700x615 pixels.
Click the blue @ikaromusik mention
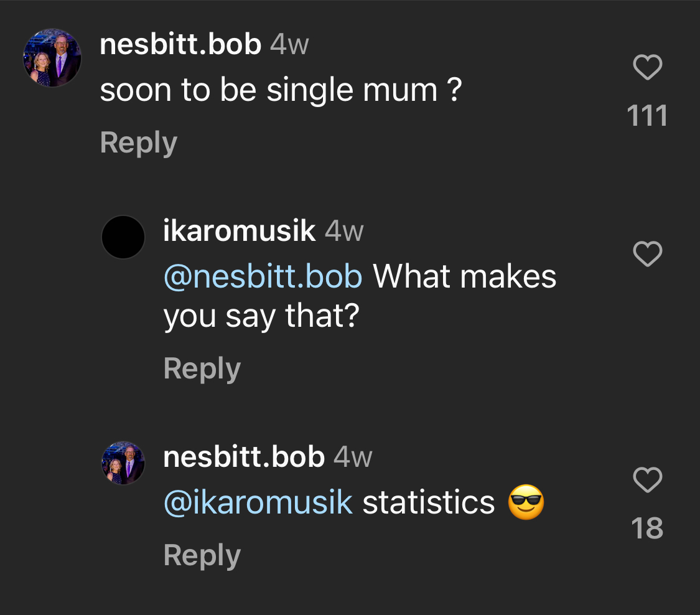click(x=258, y=502)
